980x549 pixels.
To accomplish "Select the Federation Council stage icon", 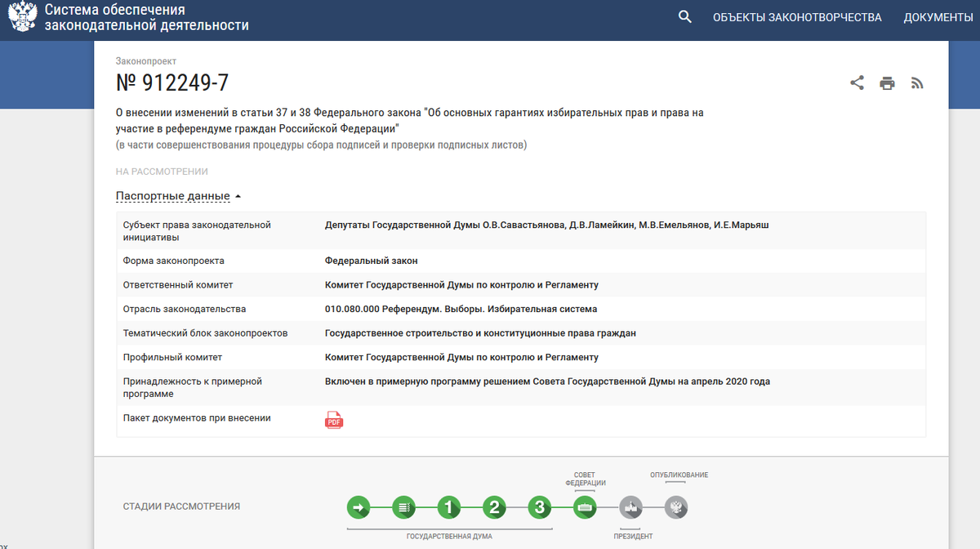I will coord(585,507).
